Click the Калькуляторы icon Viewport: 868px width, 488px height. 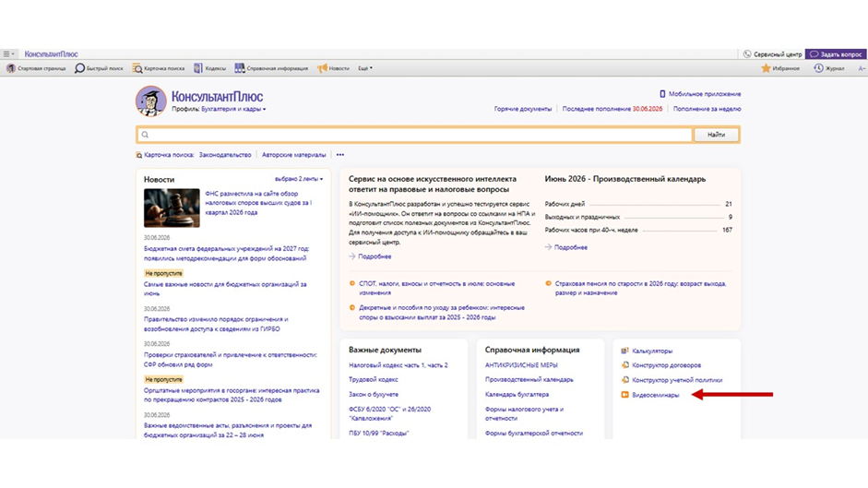[x=625, y=351]
